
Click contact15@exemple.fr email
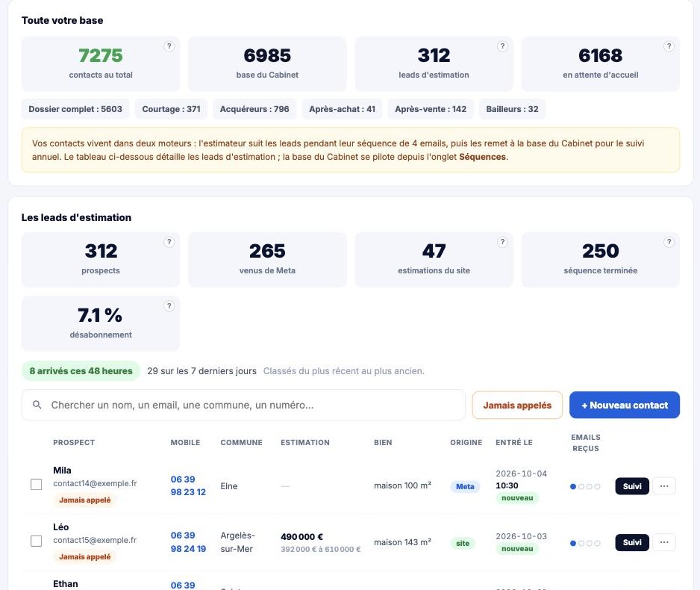[95, 540]
